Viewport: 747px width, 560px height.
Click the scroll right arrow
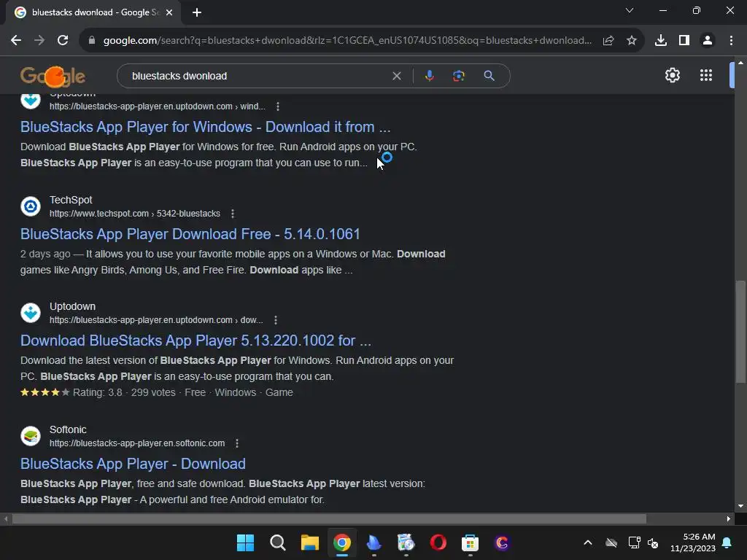(x=729, y=518)
